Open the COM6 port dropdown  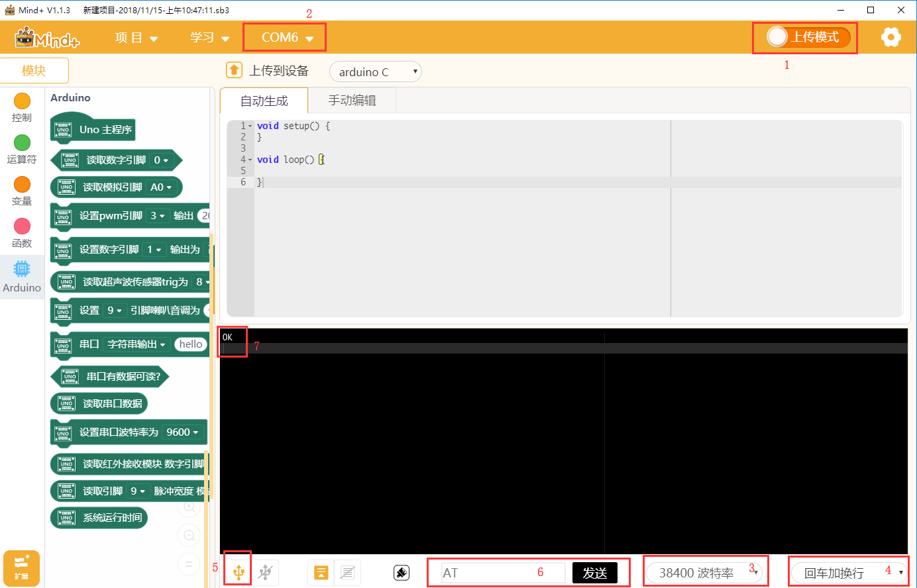tap(286, 37)
